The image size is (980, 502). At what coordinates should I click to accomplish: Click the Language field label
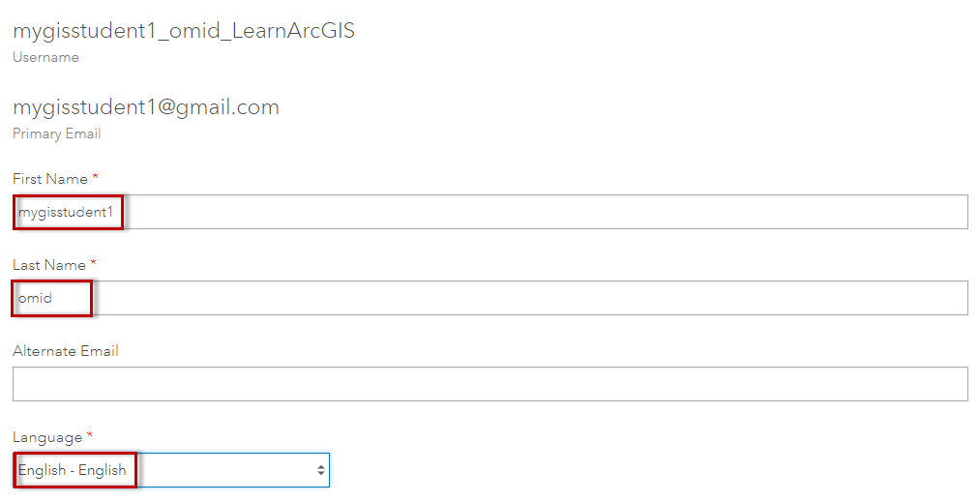[x=47, y=437]
